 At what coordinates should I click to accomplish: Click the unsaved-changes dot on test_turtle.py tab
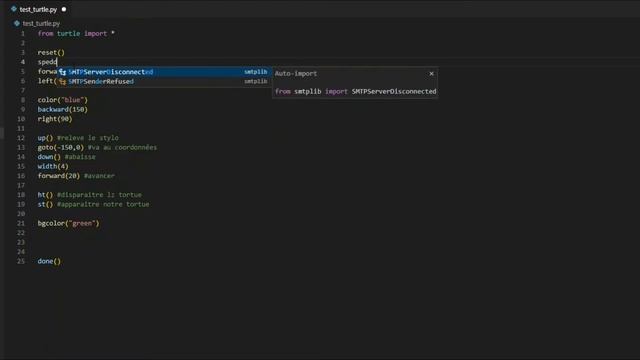[x=64, y=9]
